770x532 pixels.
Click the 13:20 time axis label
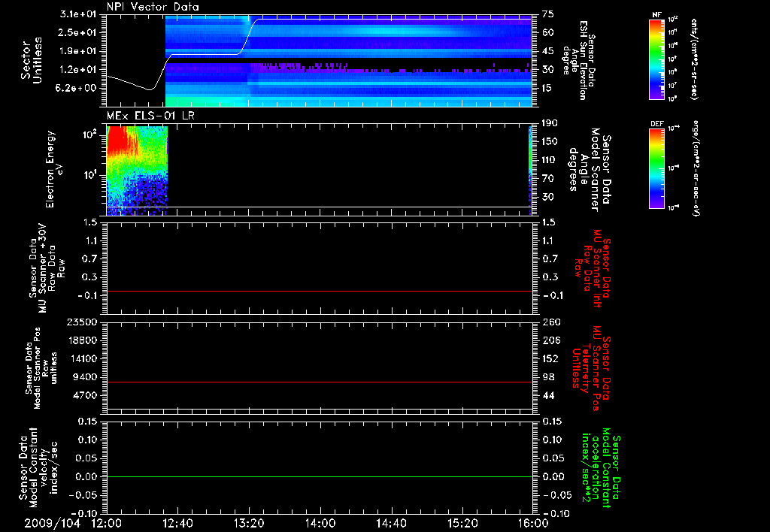point(249,523)
